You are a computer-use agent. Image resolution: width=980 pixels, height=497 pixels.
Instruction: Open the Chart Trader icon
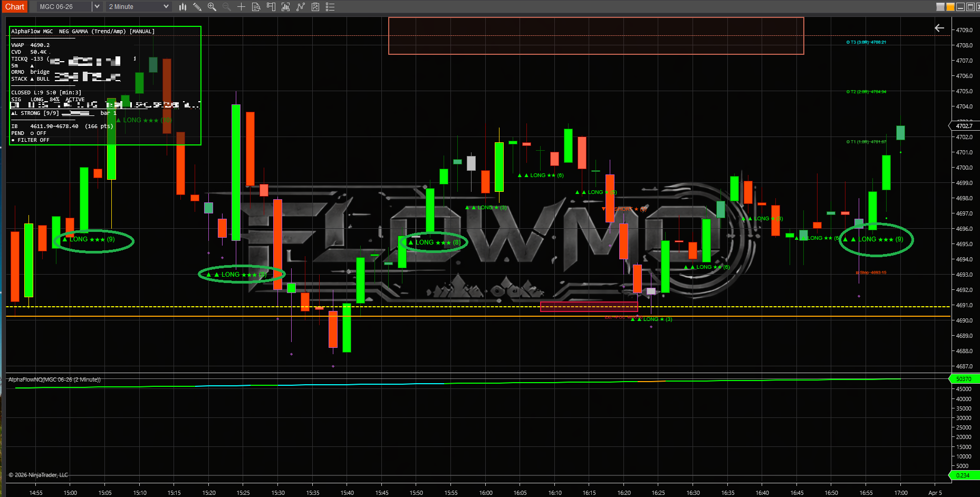[271, 7]
